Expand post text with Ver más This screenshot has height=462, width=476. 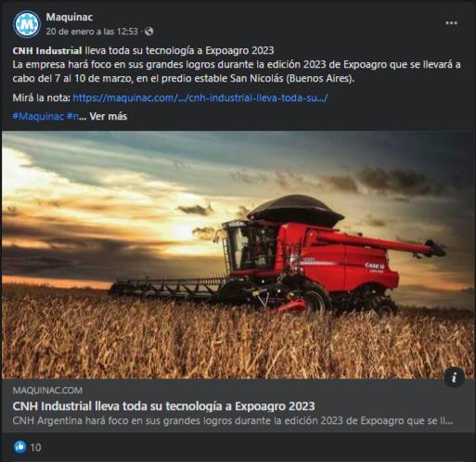coord(108,116)
